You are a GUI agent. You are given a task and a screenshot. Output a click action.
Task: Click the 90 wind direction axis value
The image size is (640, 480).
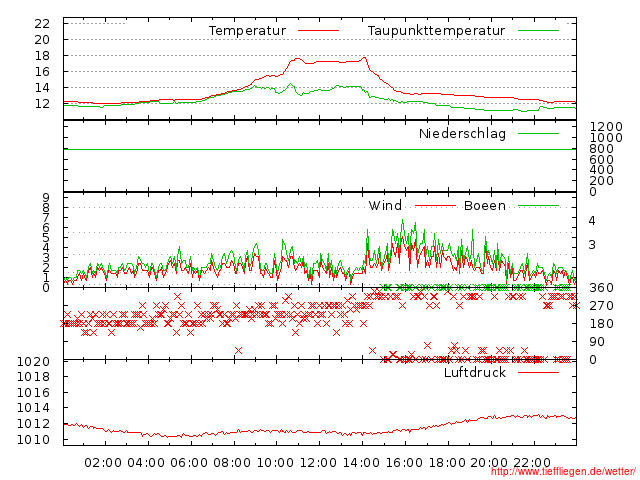pos(597,342)
